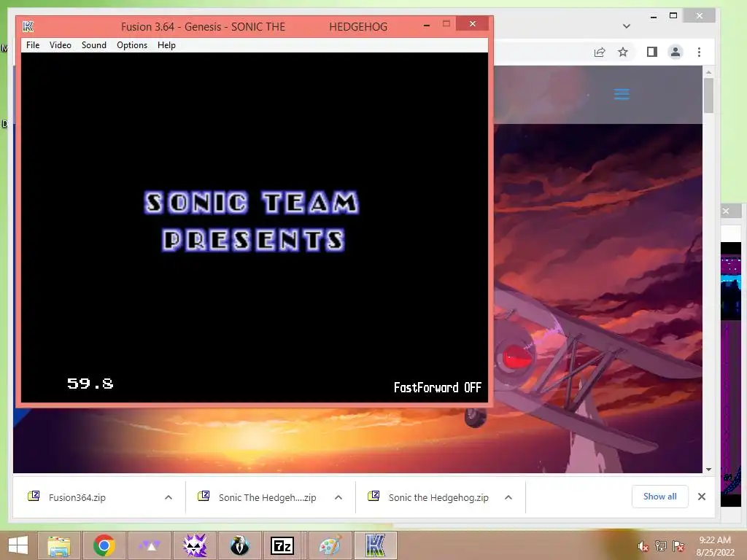
Task: Click the scrollbar up arrow in Chrome
Action: (x=708, y=72)
